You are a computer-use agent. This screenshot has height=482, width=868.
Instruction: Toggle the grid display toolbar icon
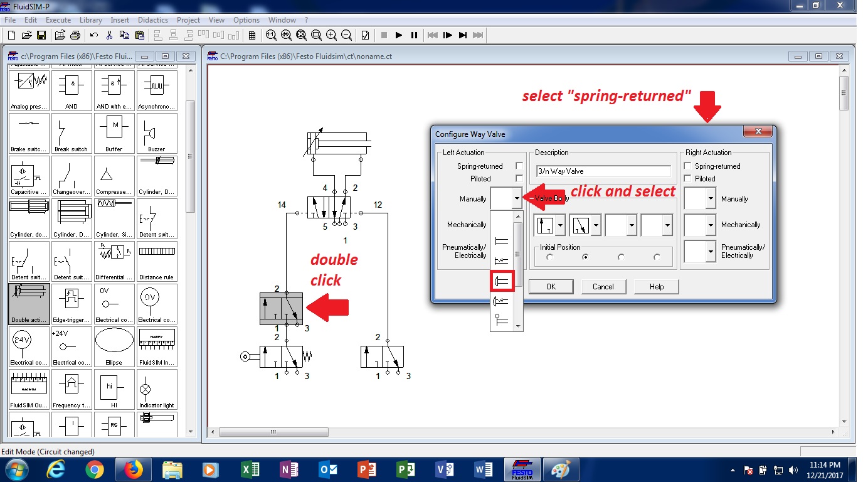[x=252, y=35]
